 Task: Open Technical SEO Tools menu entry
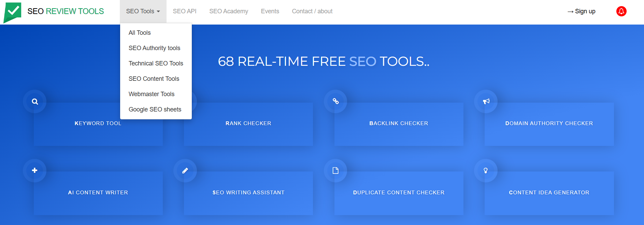[x=156, y=63]
